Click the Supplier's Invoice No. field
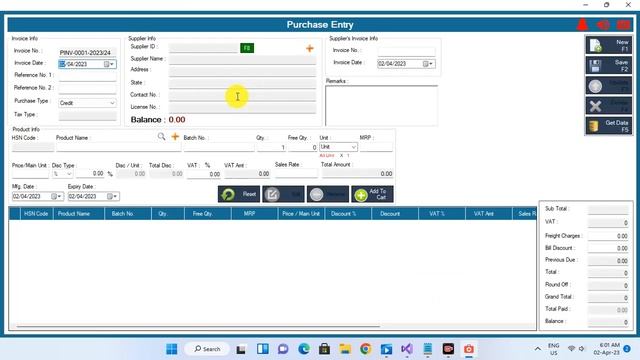 tap(406, 51)
